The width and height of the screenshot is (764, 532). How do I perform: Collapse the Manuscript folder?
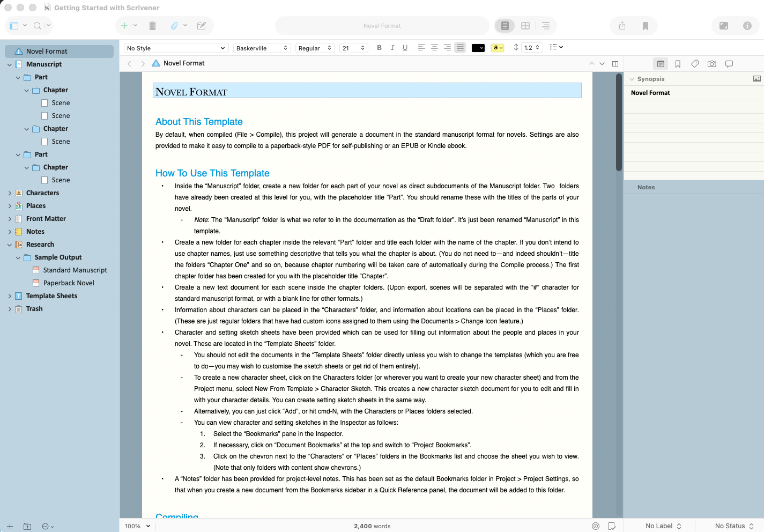click(10, 64)
